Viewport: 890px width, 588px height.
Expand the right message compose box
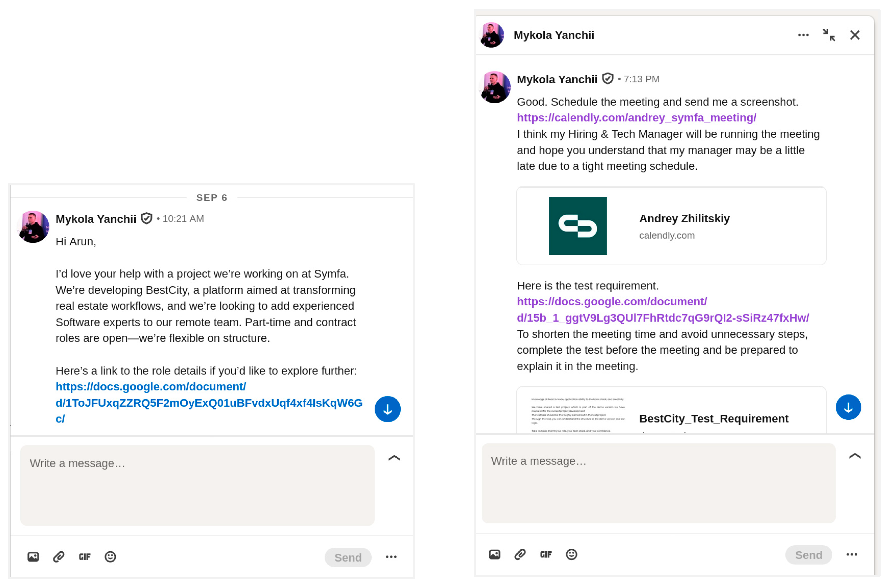[854, 456]
